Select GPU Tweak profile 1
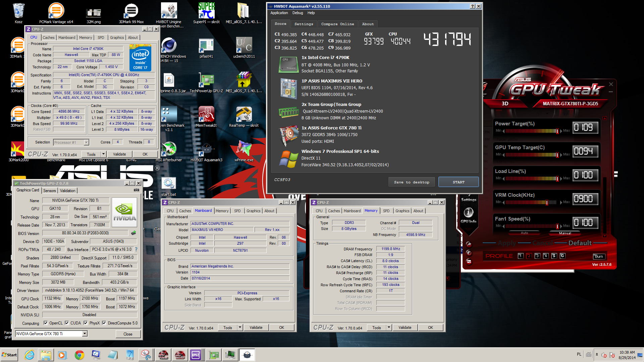 [x=521, y=256]
